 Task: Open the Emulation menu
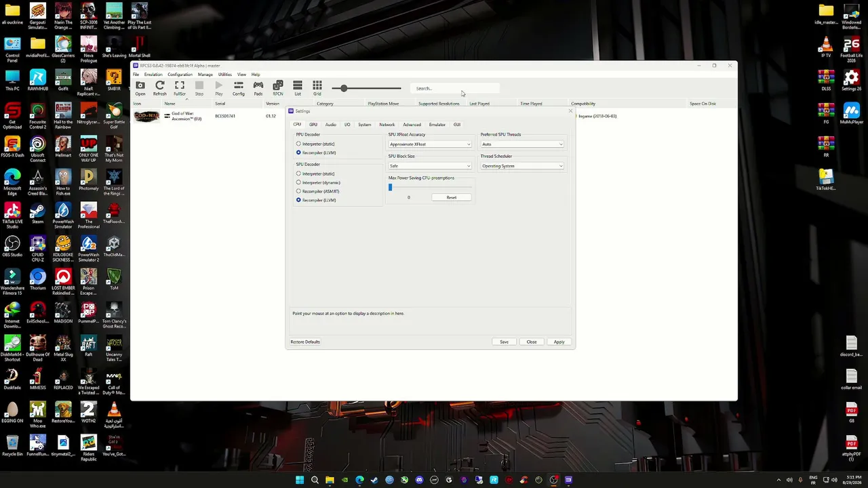[153, 75]
